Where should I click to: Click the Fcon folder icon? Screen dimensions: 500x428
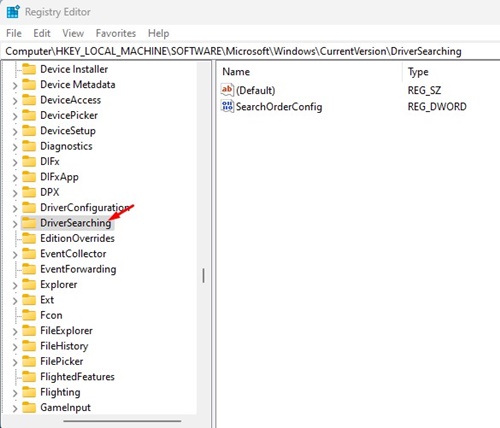tap(29, 315)
